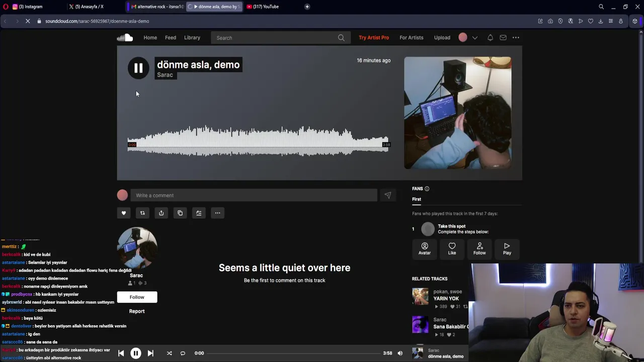
Task: Skip to the previous track in player bar
Action: tap(121, 353)
